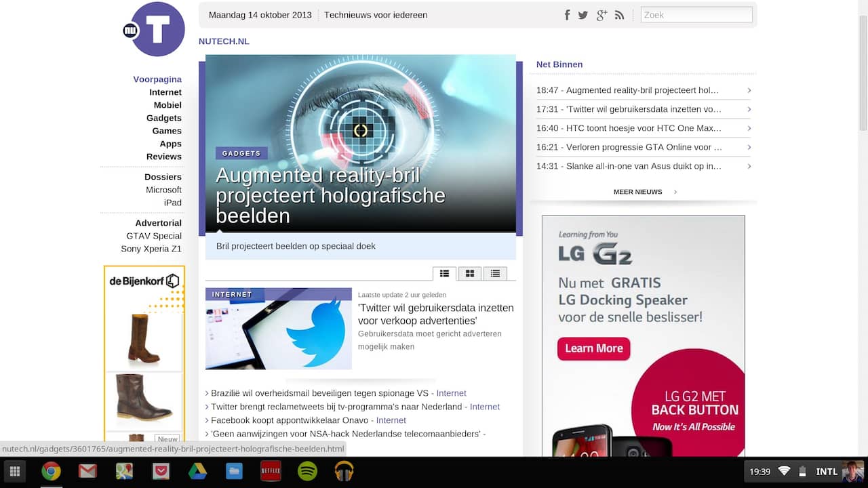Click the arrow beside 14:31 news item
Viewport: 868px width, 488px height.
click(749, 166)
